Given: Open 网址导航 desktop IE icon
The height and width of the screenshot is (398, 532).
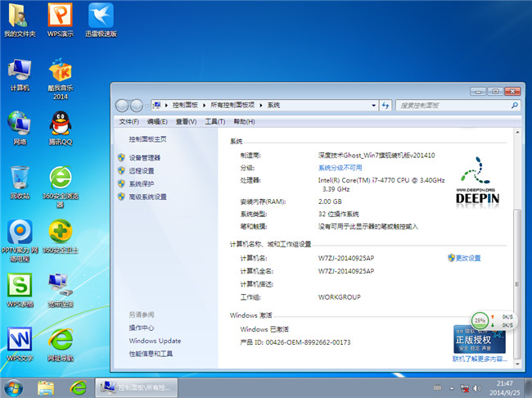Looking at the screenshot, I should tap(61, 344).
